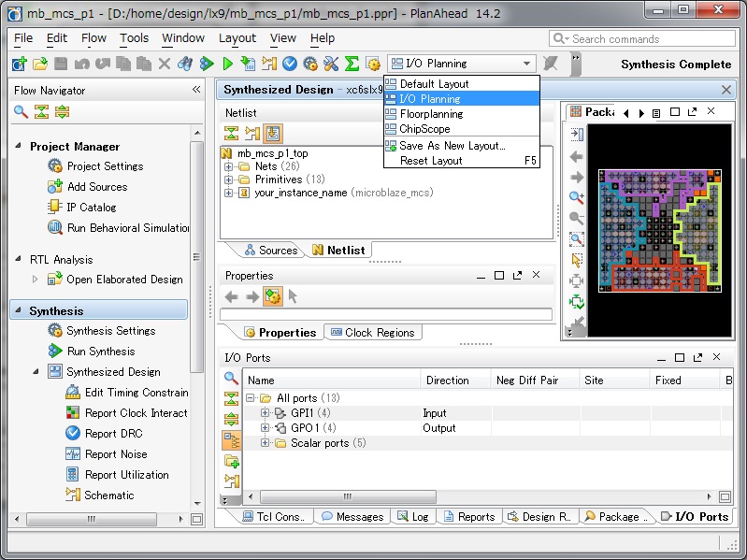Click the back arrow in Package view toolbar
The image size is (747, 560).
[x=577, y=156]
